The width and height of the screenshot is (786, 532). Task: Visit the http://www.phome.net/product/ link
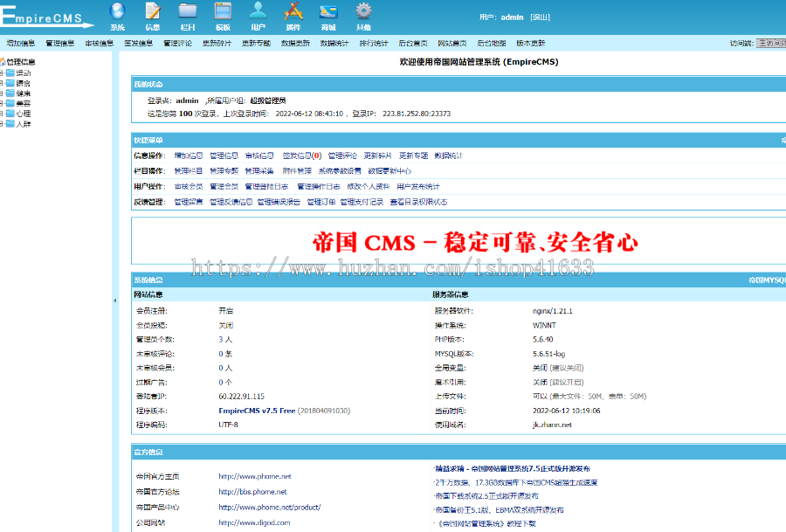[270, 508]
